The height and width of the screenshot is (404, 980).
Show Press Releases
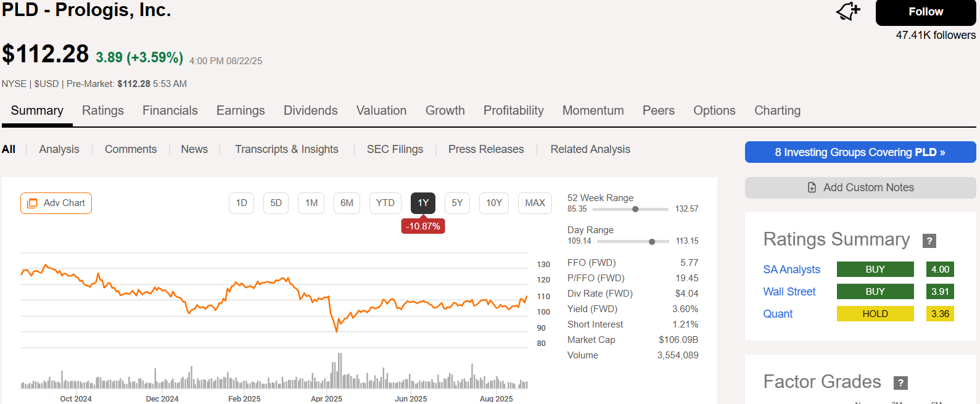tap(486, 149)
